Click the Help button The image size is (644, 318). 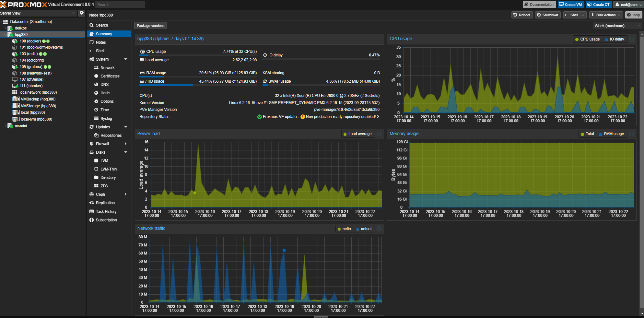(x=633, y=15)
